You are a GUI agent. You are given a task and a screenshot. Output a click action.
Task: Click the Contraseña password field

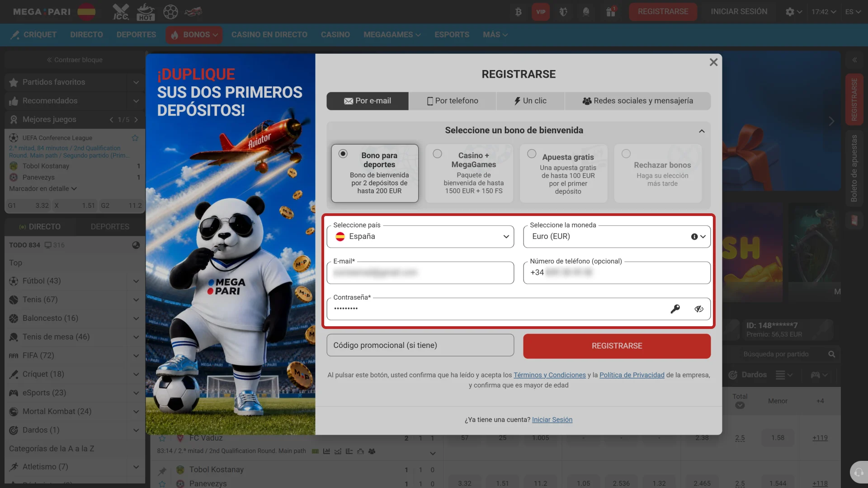[x=519, y=309]
